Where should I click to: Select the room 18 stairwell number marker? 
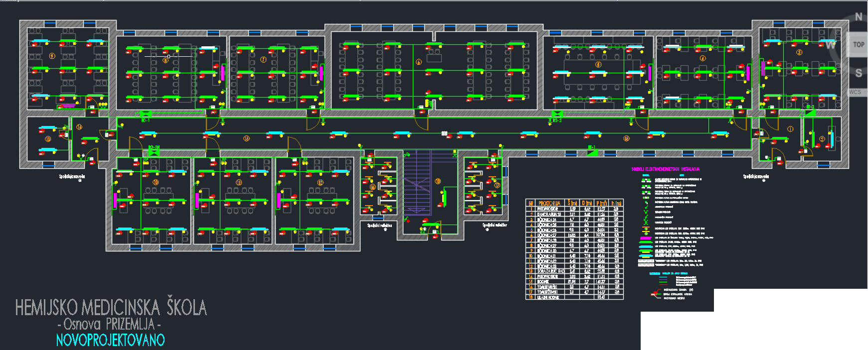click(438, 181)
